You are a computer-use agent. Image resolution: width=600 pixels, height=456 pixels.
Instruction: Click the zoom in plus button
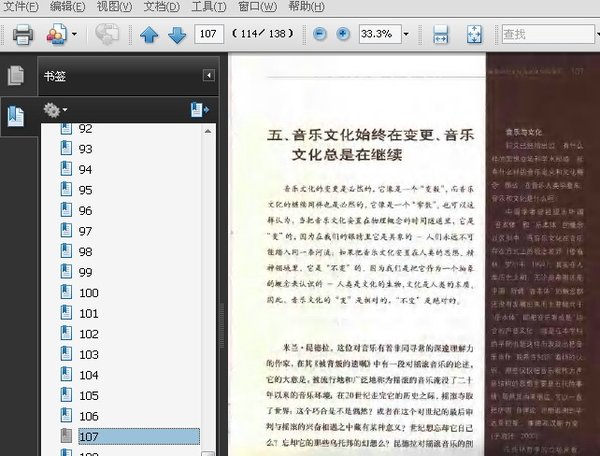[x=343, y=34]
